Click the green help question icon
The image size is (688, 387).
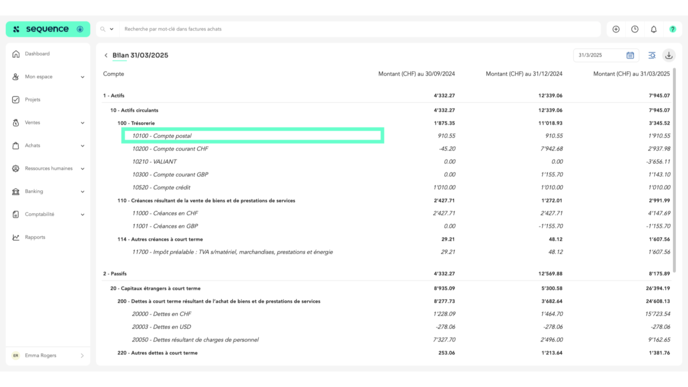point(673,29)
